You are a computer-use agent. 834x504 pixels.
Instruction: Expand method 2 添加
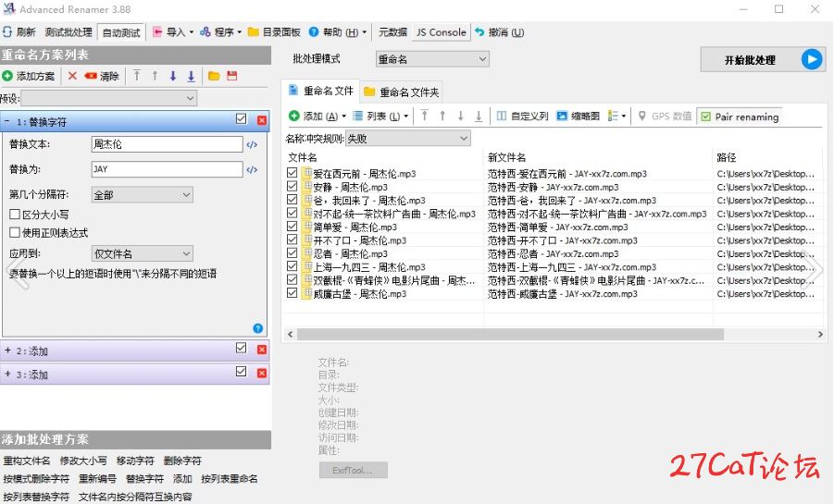7,350
